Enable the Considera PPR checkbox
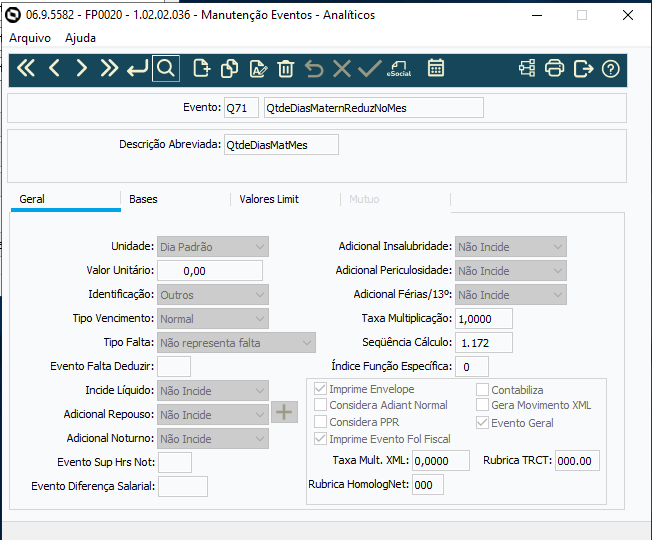 pos(320,422)
